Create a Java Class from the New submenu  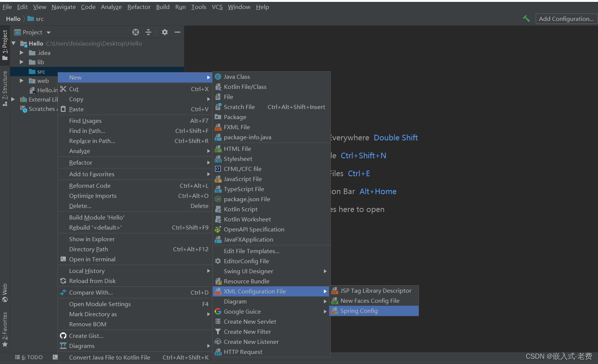236,77
